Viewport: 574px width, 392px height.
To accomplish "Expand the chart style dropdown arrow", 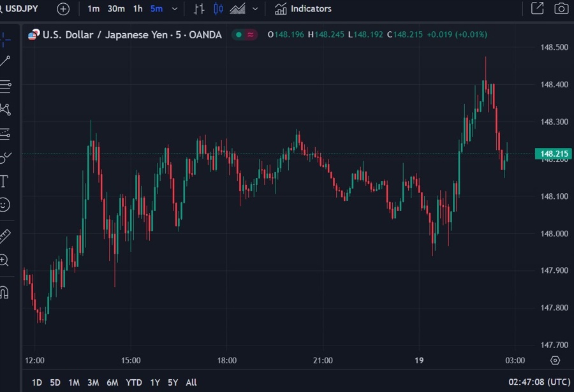I will tap(256, 9).
